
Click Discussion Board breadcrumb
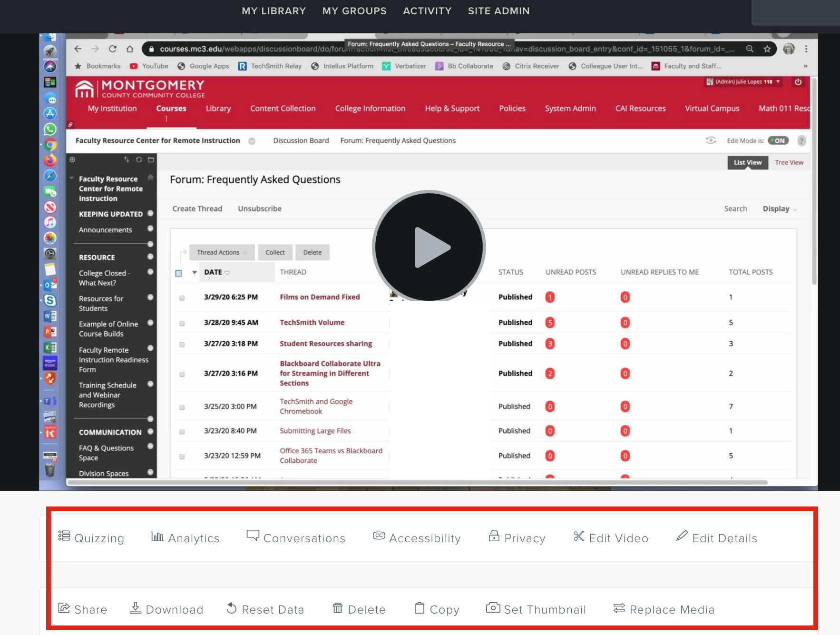point(301,140)
